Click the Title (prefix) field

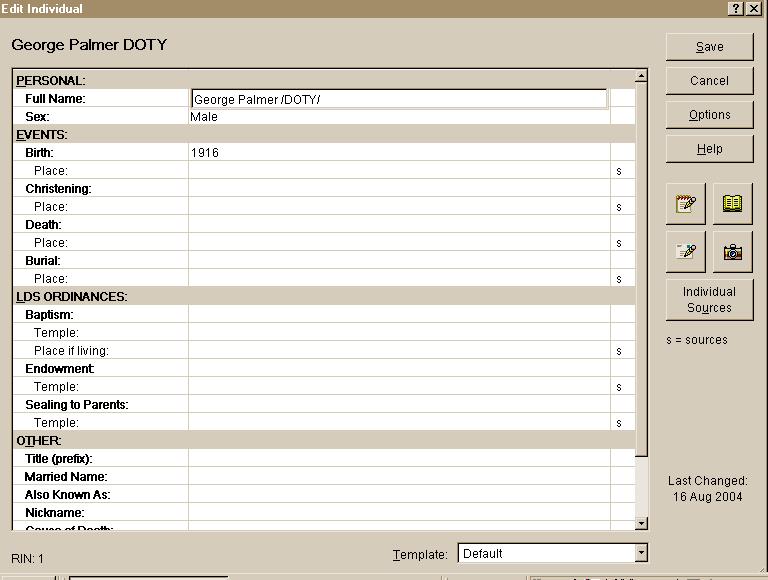[399, 459]
